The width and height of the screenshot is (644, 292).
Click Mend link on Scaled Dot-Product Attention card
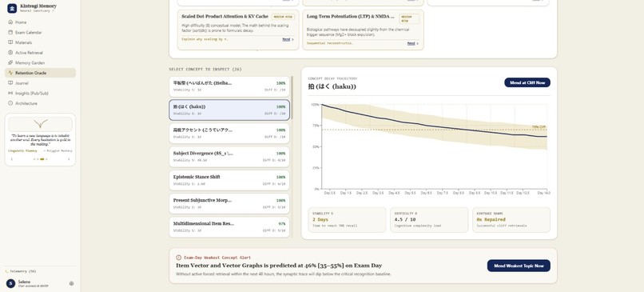tap(286, 39)
